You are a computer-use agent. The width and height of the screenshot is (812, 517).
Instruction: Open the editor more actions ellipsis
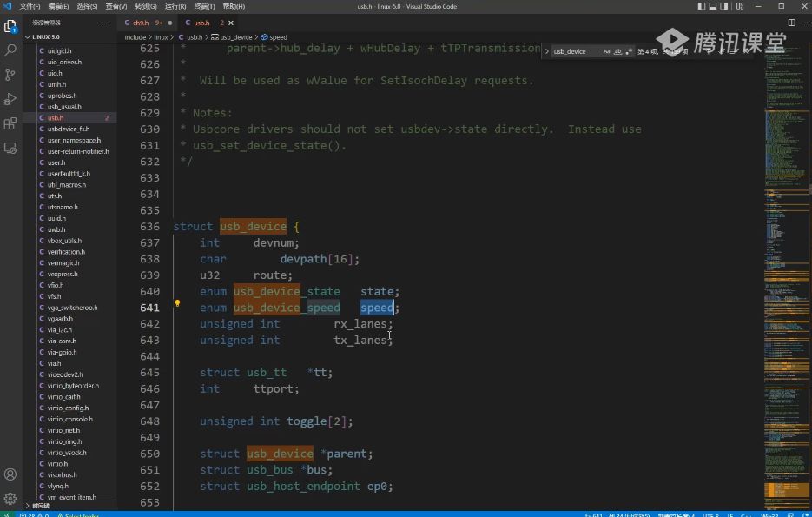[x=804, y=23]
